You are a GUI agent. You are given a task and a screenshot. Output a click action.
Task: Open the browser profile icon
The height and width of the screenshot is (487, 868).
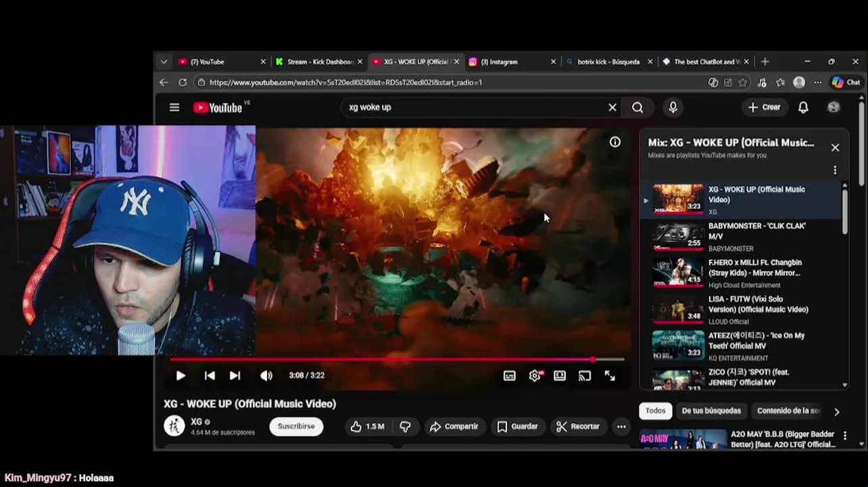pyautogui.click(x=799, y=83)
